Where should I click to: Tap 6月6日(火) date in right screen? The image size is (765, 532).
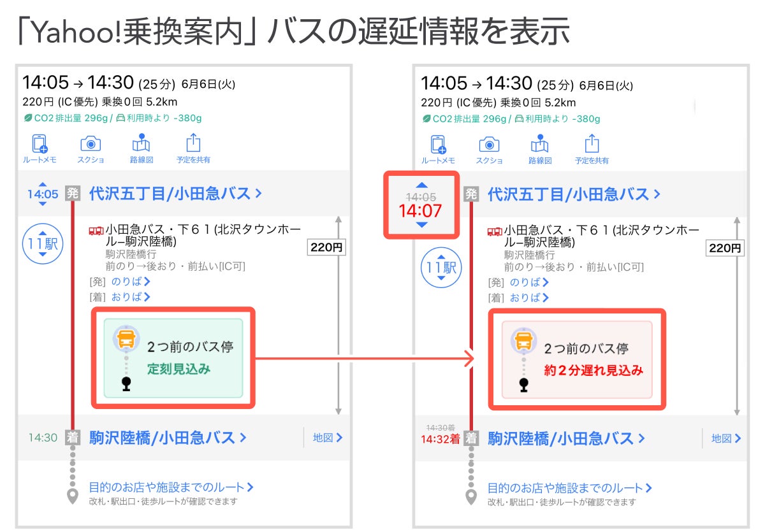(x=606, y=85)
